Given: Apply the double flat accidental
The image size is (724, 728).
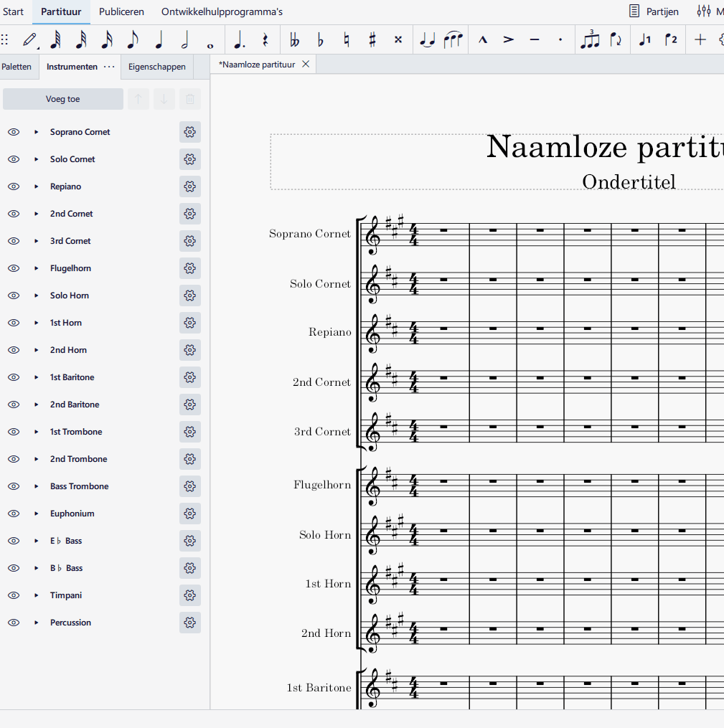Looking at the screenshot, I should pyautogui.click(x=294, y=40).
